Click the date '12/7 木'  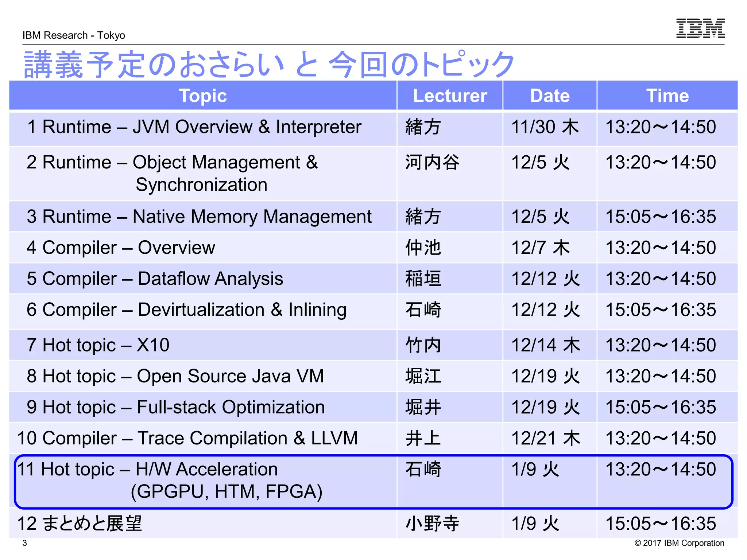tap(541, 248)
